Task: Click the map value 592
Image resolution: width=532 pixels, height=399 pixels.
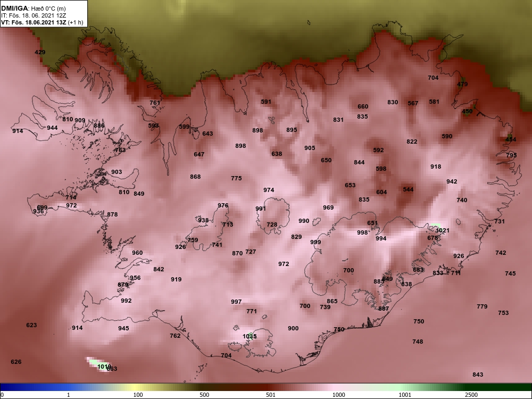Action: [378, 150]
